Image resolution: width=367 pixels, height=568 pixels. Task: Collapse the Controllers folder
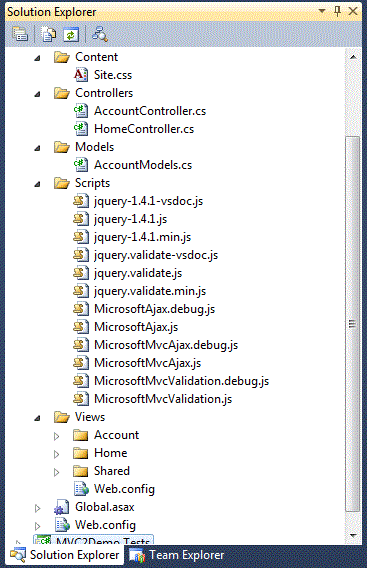pos(37,94)
